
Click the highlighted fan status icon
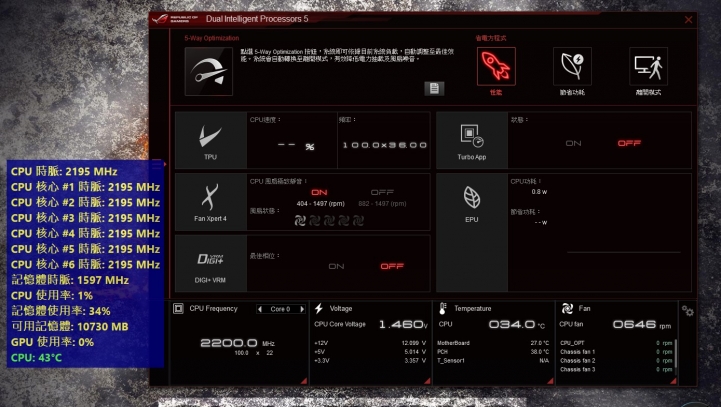coord(300,221)
